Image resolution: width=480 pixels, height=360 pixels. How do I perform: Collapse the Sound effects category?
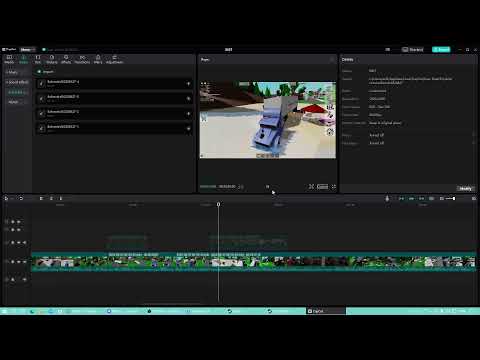pyautogui.click(x=17, y=82)
